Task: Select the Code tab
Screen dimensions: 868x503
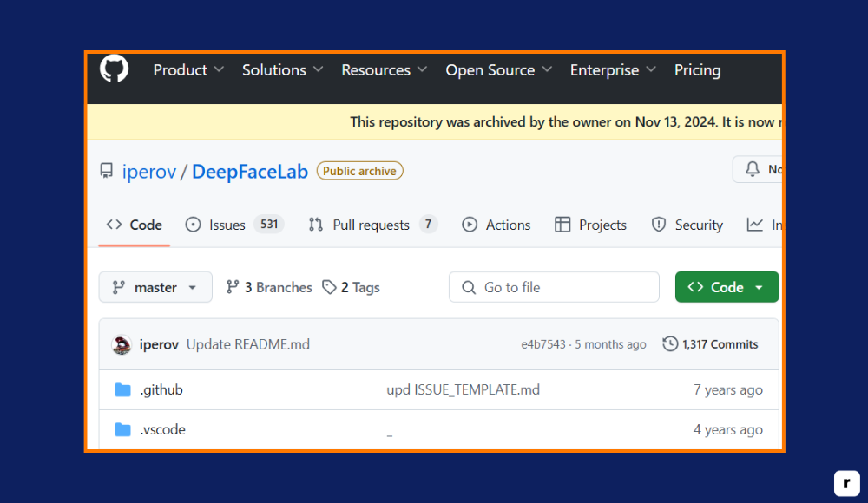Action: [135, 225]
